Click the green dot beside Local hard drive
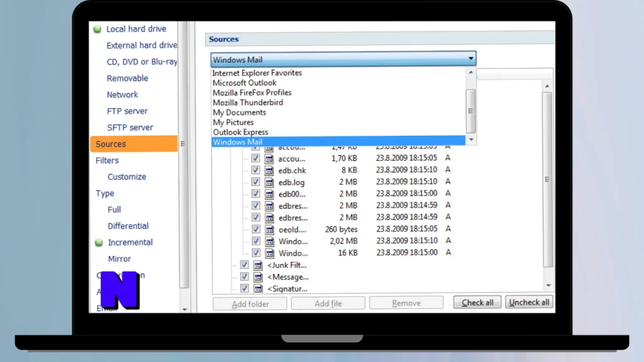 [97, 29]
